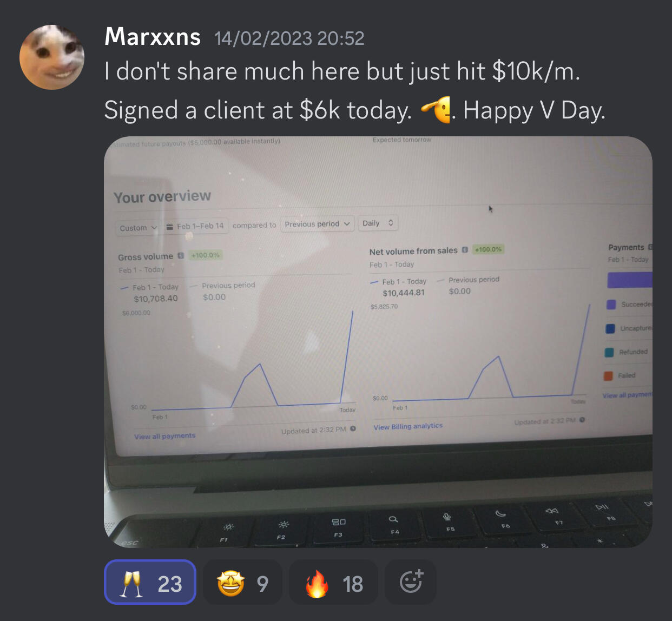The height and width of the screenshot is (621, 672).
Task: Open the View all payments link
Action: [164, 436]
